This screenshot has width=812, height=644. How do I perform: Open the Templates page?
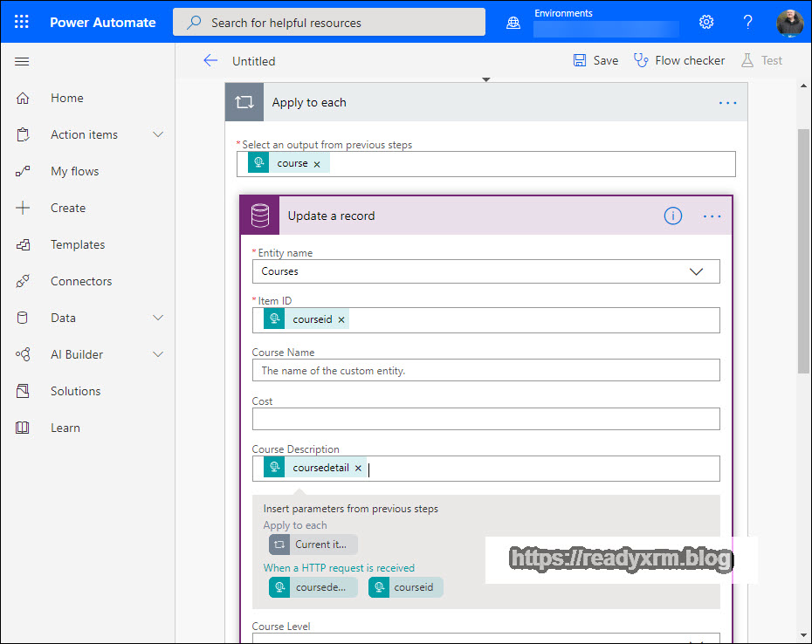pos(77,244)
